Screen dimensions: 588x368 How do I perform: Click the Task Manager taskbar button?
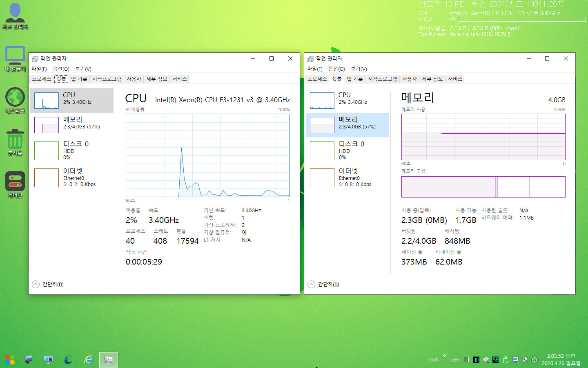pyautogui.click(x=108, y=360)
